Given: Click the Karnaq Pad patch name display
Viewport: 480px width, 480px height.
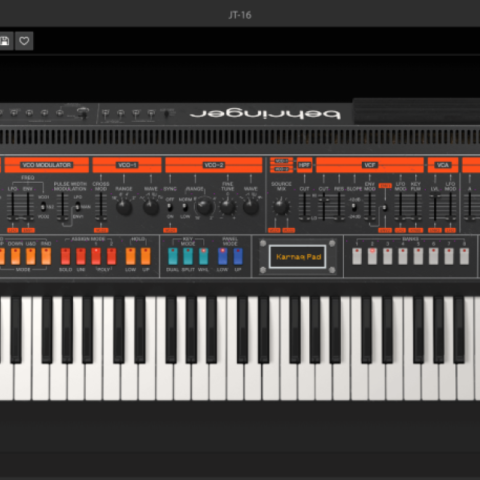Looking at the screenshot, I should (x=298, y=257).
